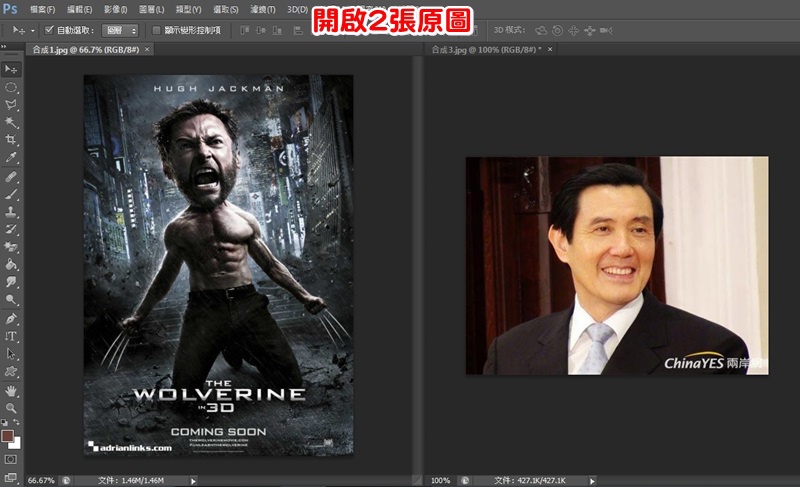
Task: Click the 100% zoom level field
Action: click(440, 480)
